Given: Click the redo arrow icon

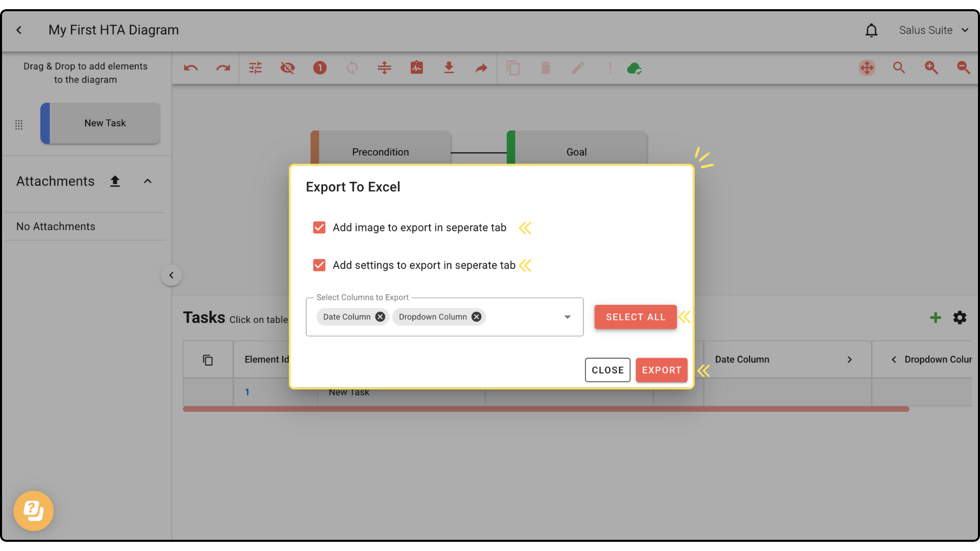Looking at the screenshot, I should pos(223,68).
